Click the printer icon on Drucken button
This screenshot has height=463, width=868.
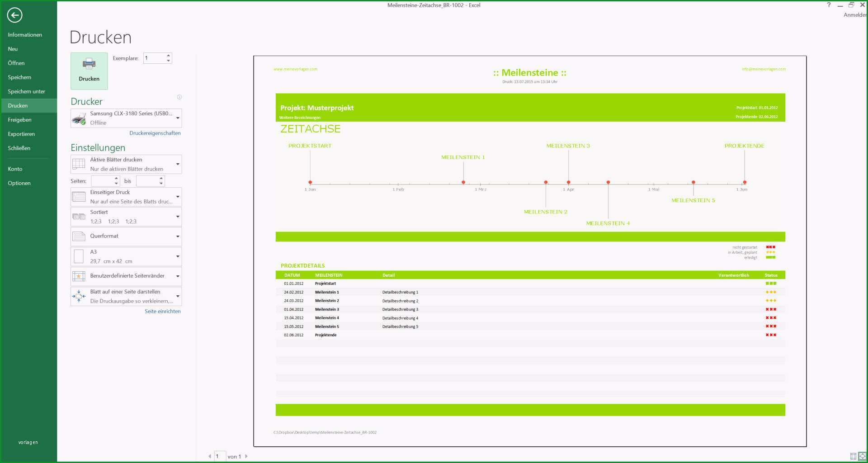(x=89, y=64)
